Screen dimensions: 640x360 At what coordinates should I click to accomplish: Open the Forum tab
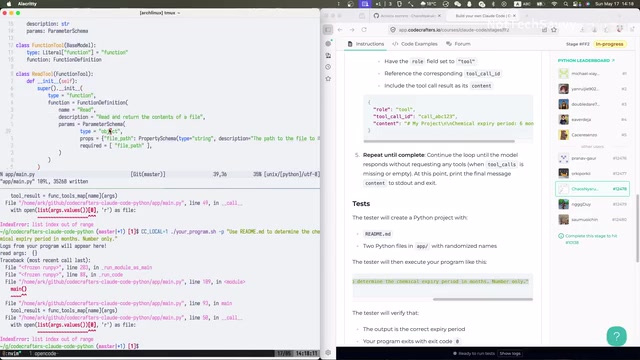pos(458,44)
